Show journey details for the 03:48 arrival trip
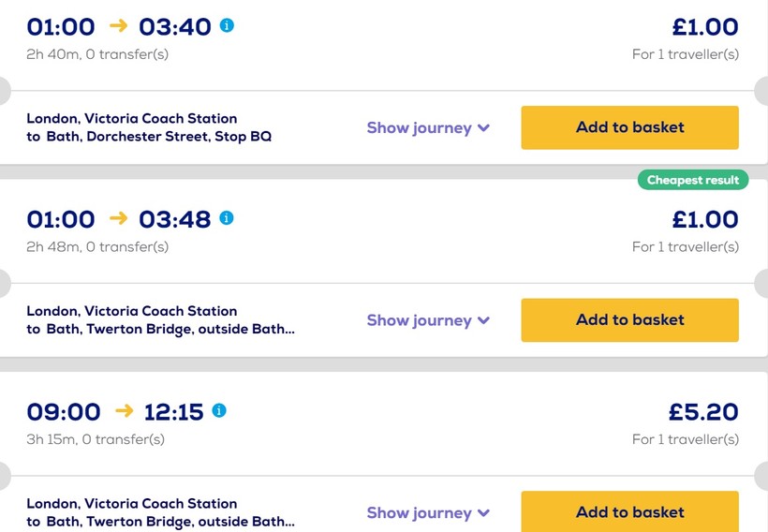Image resolution: width=768 pixels, height=532 pixels. (x=428, y=320)
